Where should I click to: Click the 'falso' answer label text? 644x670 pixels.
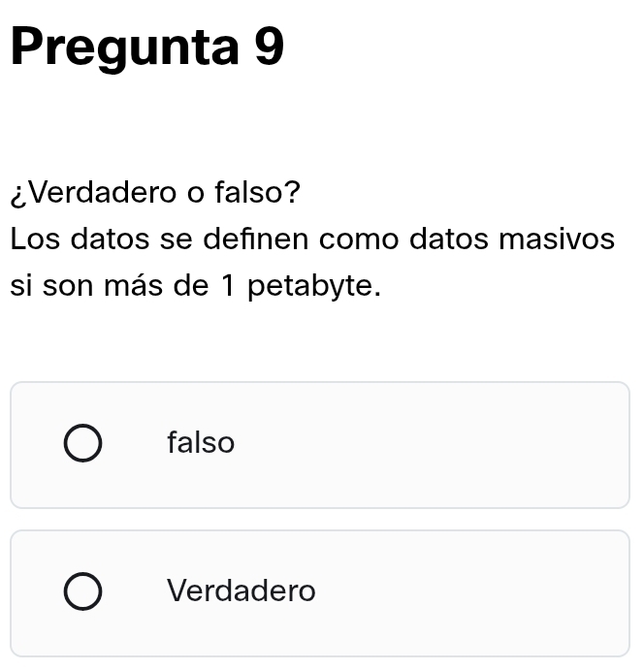[201, 442]
